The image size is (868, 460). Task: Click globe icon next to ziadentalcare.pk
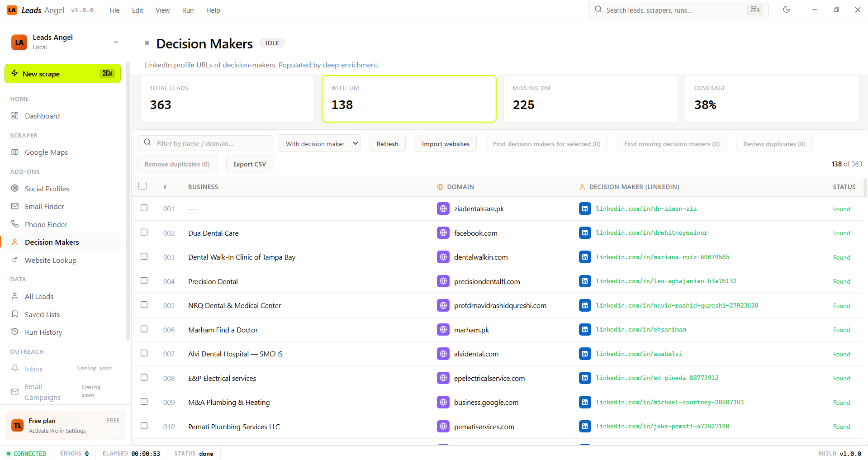click(x=443, y=209)
